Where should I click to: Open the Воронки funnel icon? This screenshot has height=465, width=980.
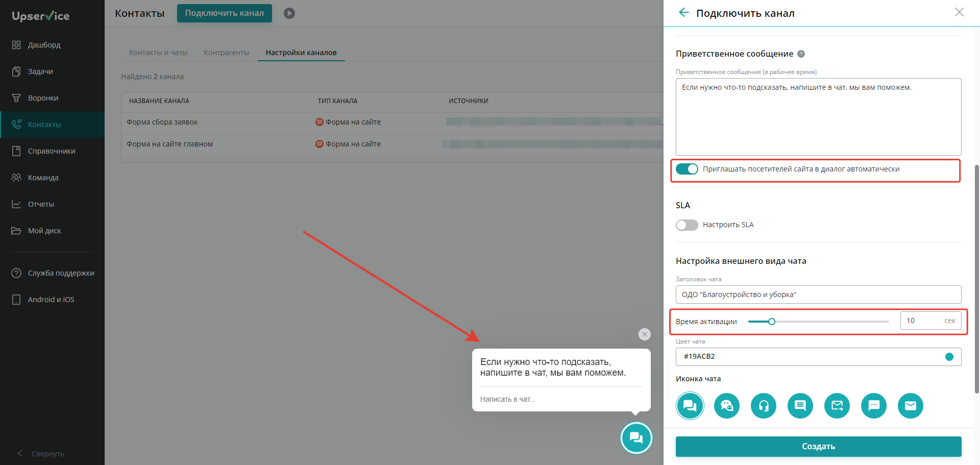click(16, 98)
